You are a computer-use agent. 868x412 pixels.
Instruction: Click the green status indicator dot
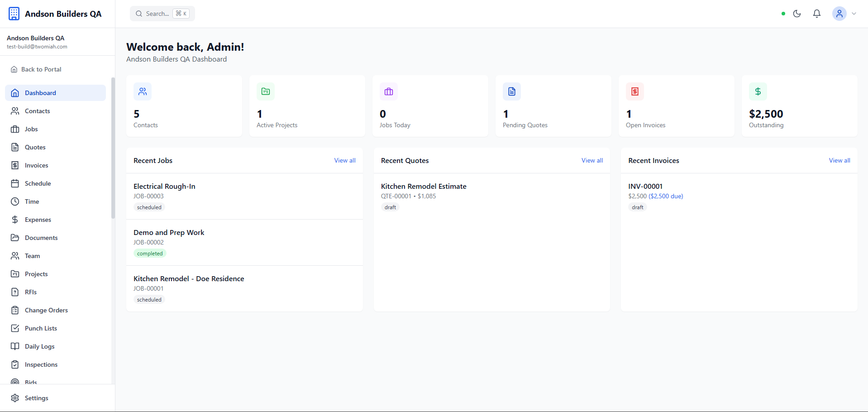click(782, 14)
